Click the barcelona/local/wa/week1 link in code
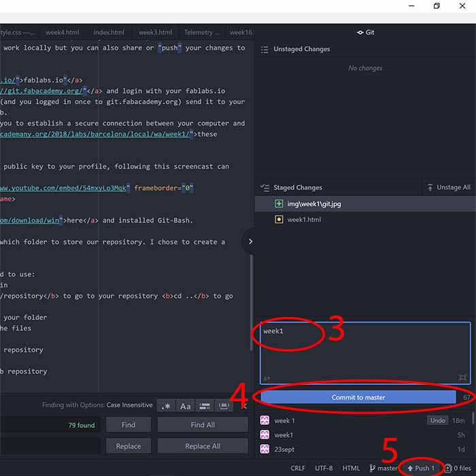Image resolution: width=476 pixels, height=476 pixels. coord(95,134)
